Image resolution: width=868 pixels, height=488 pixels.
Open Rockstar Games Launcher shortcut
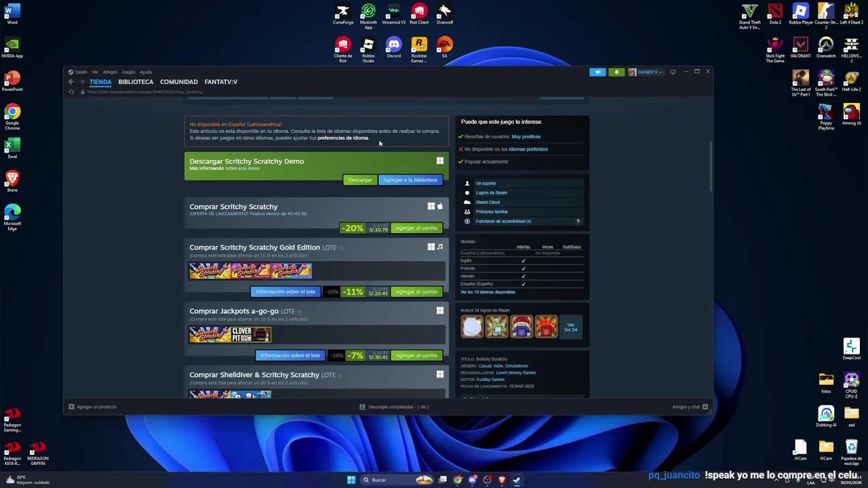tap(419, 50)
